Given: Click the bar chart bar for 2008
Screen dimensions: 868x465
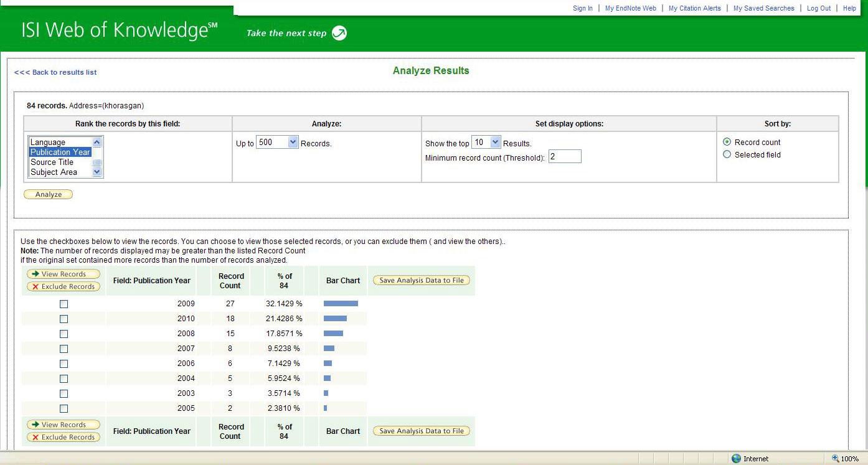Looking at the screenshot, I should tap(333, 334).
